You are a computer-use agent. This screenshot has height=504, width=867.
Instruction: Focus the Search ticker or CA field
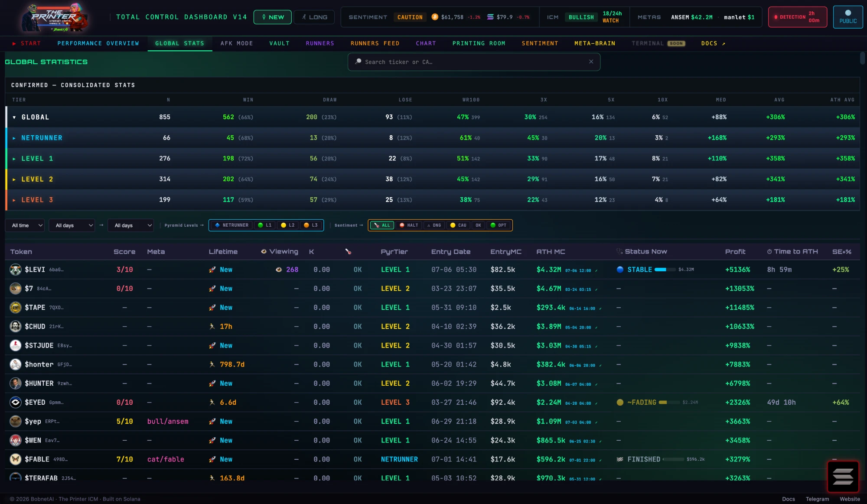tap(474, 62)
